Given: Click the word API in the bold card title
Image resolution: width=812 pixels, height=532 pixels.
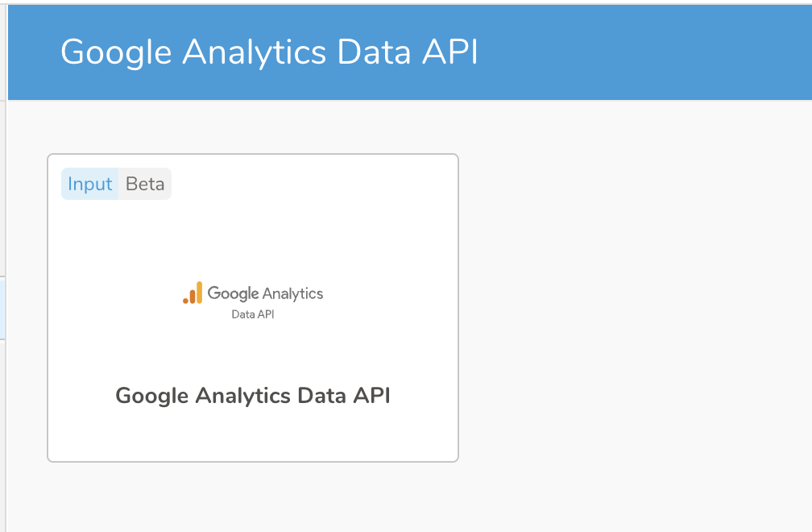Looking at the screenshot, I should (373, 396).
